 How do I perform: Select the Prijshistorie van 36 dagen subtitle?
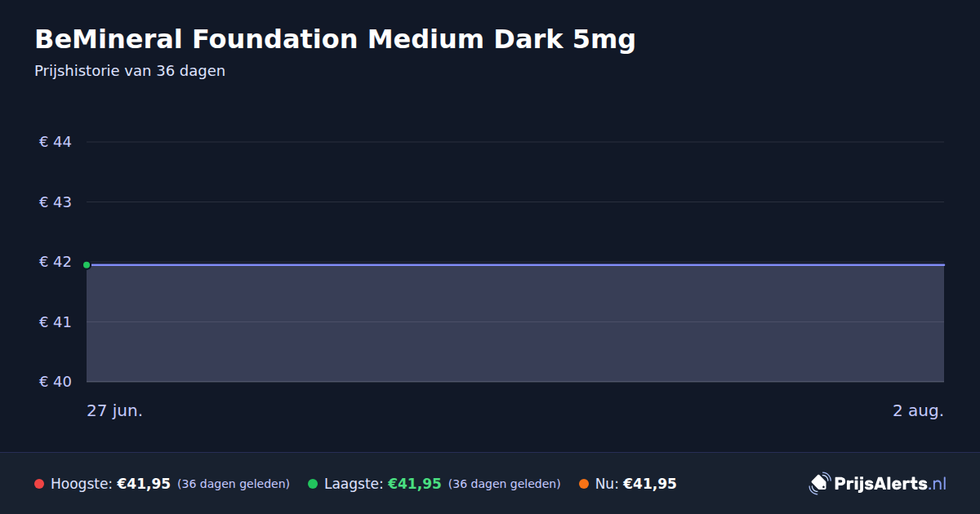click(x=130, y=71)
